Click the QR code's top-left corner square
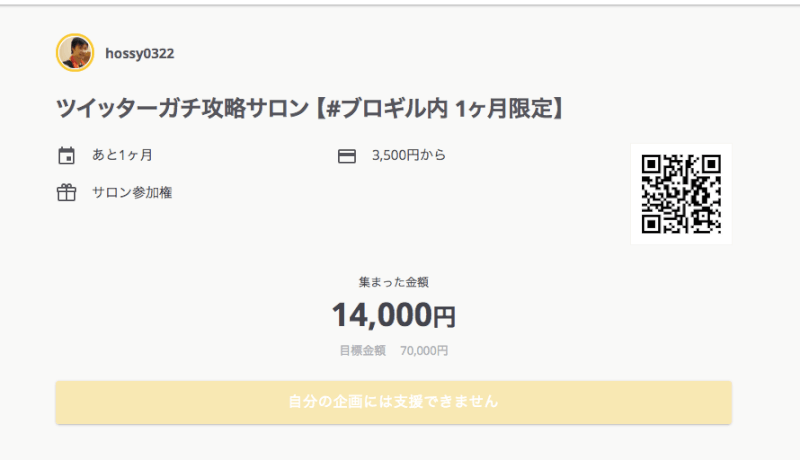The image size is (800, 460). point(651,164)
